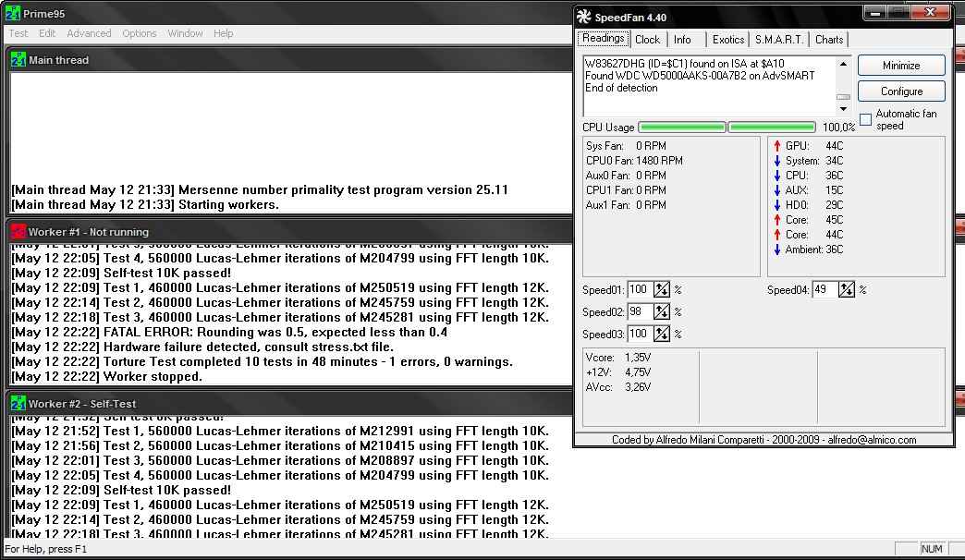The image size is (965, 560).
Task: Switch to the Clock tab
Action: pyautogui.click(x=647, y=40)
